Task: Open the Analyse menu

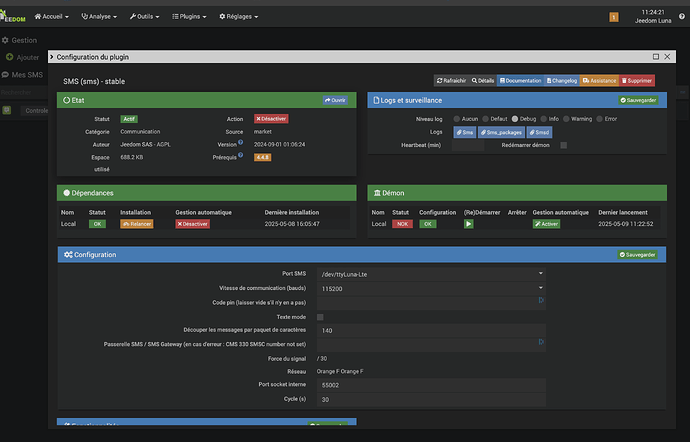Action: [99, 17]
